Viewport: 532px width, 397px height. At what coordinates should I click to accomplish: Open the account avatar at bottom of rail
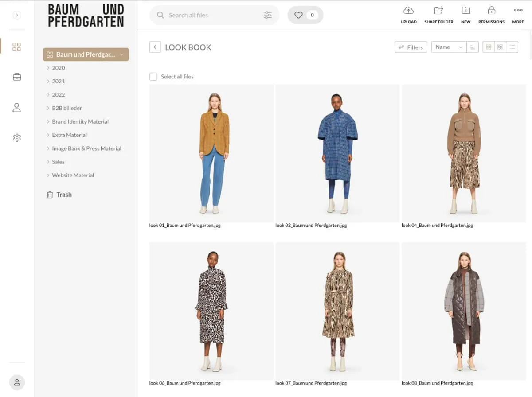coord(17,382)
